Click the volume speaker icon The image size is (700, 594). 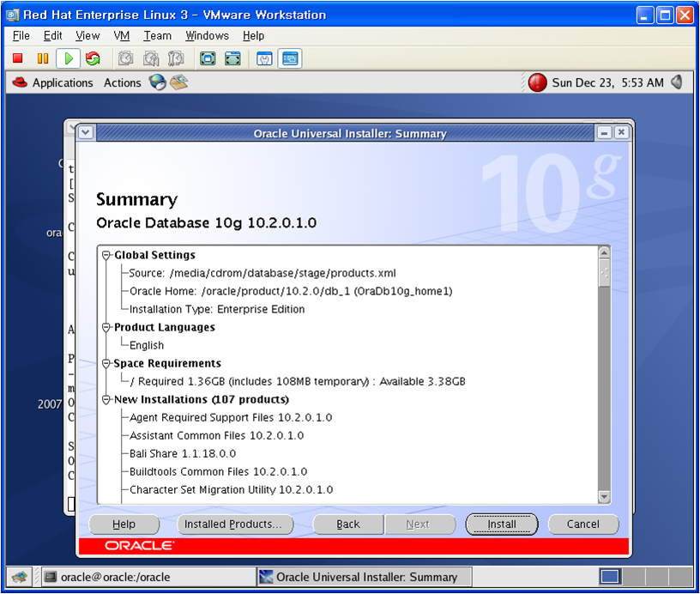pos(677,82)
